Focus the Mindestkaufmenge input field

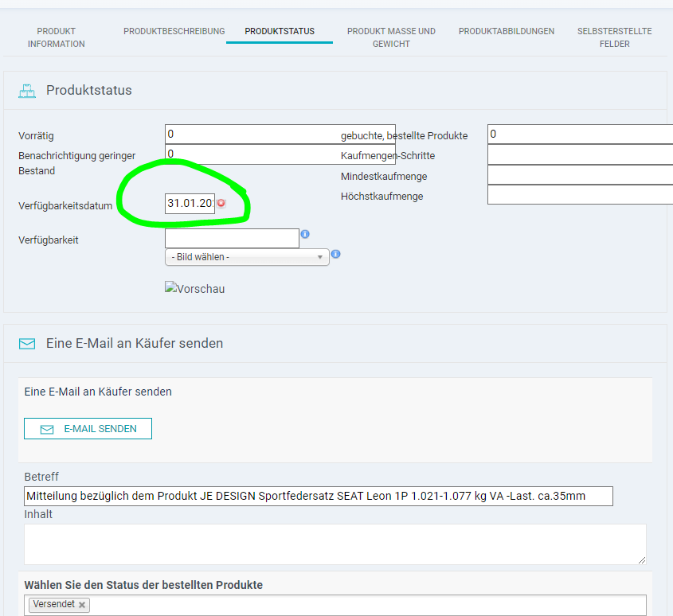(580, 175)
